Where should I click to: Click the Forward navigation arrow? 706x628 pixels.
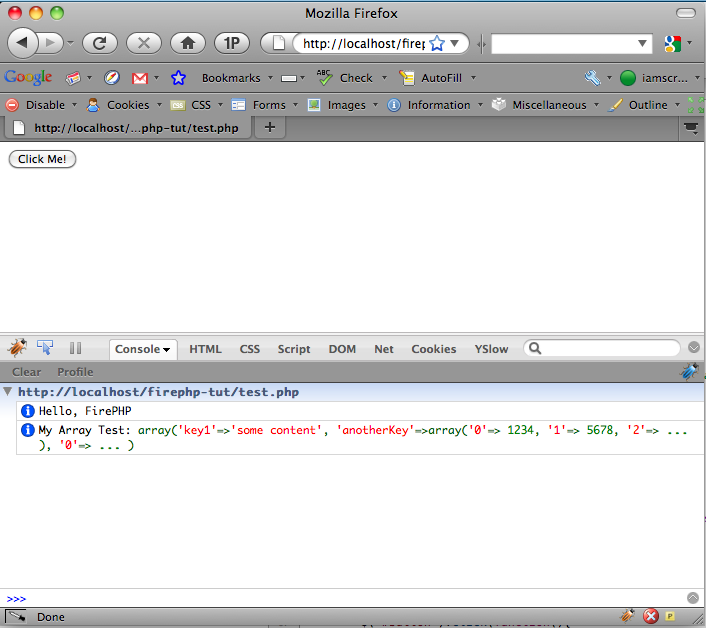point(50,43)
